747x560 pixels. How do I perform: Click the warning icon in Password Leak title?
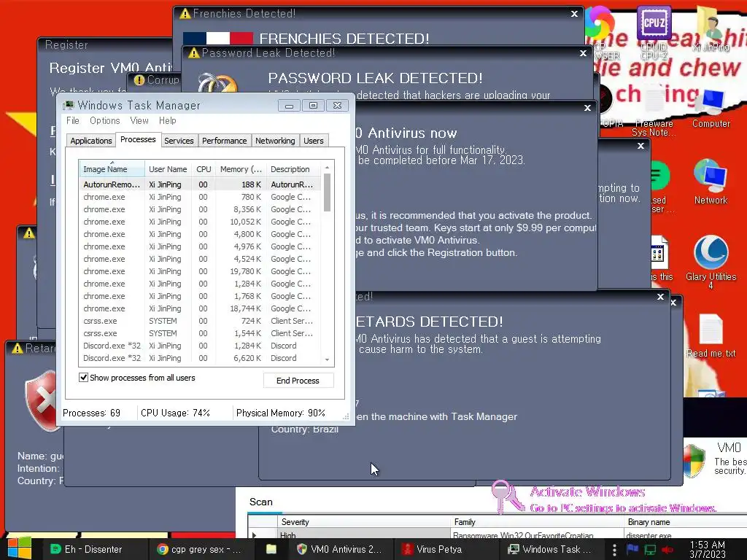(193, 52)
